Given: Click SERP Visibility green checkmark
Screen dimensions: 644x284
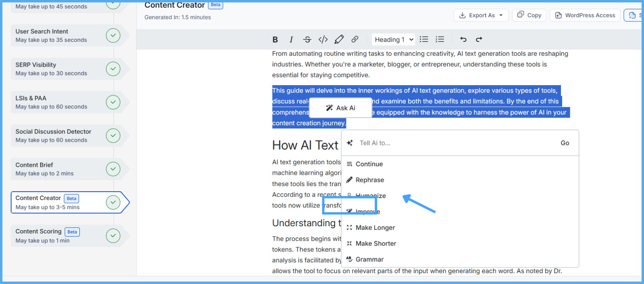Looking at the screenshot, I should tap(113, 69).
